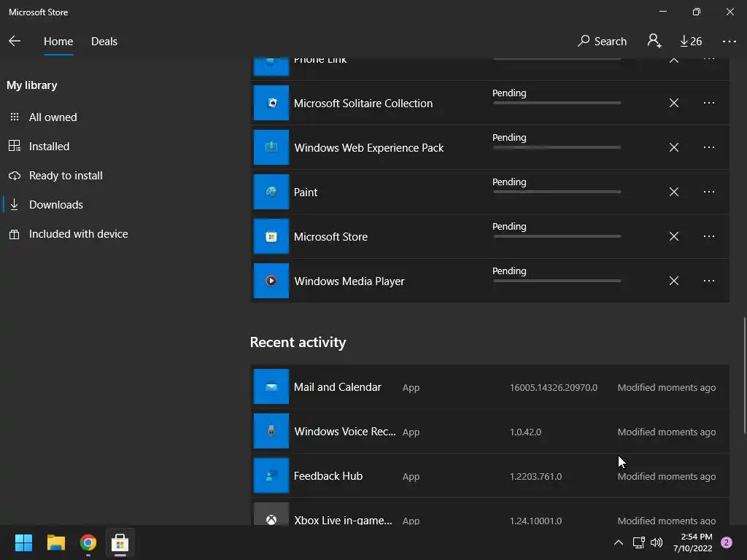
Task: Open File Explorer from the taskbar
Action: pos(55,542)
